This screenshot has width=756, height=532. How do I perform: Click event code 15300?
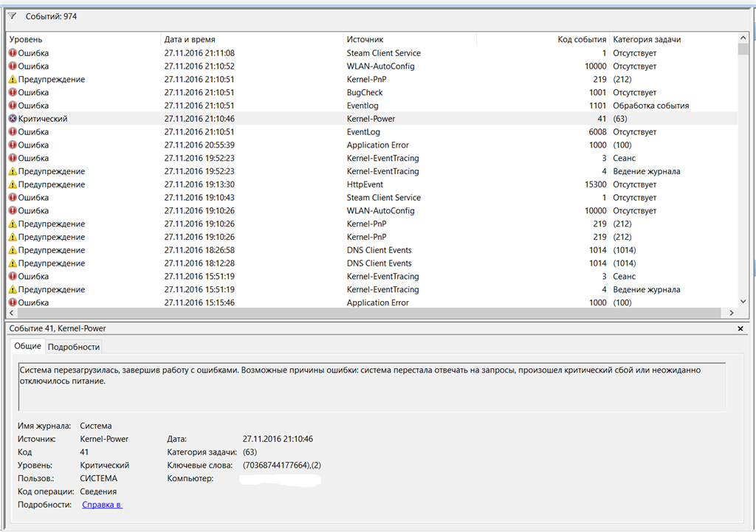point(596,184)
